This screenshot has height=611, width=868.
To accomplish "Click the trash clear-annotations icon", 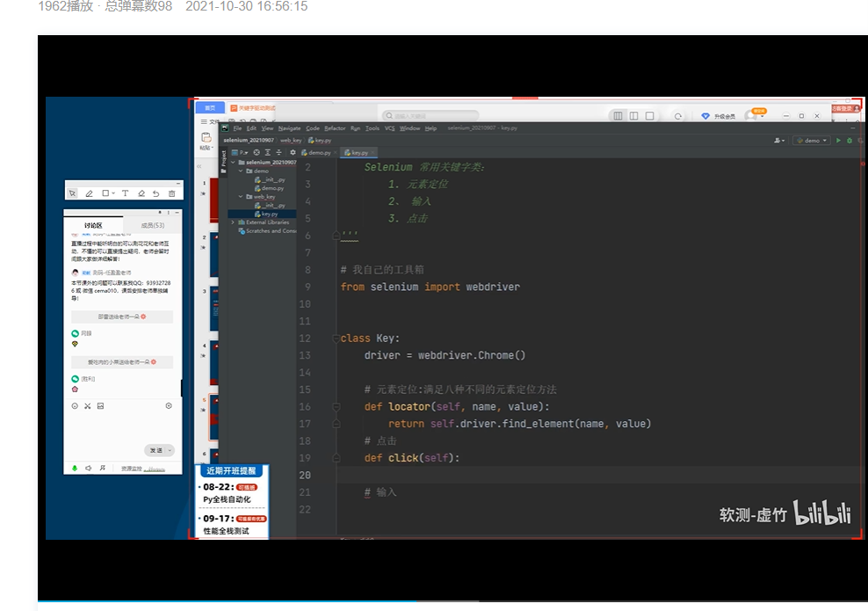I will tap(171, 193).
